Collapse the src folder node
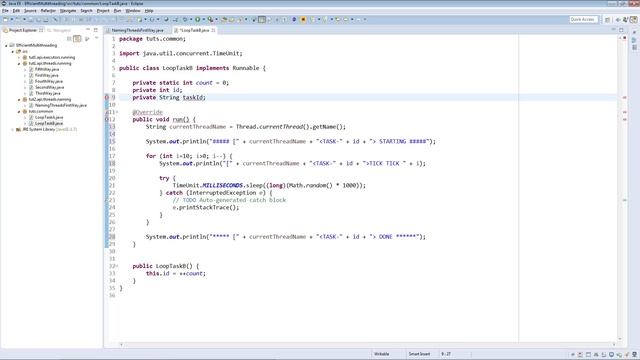Screen dimensions: 640x360 pos(13,52)
